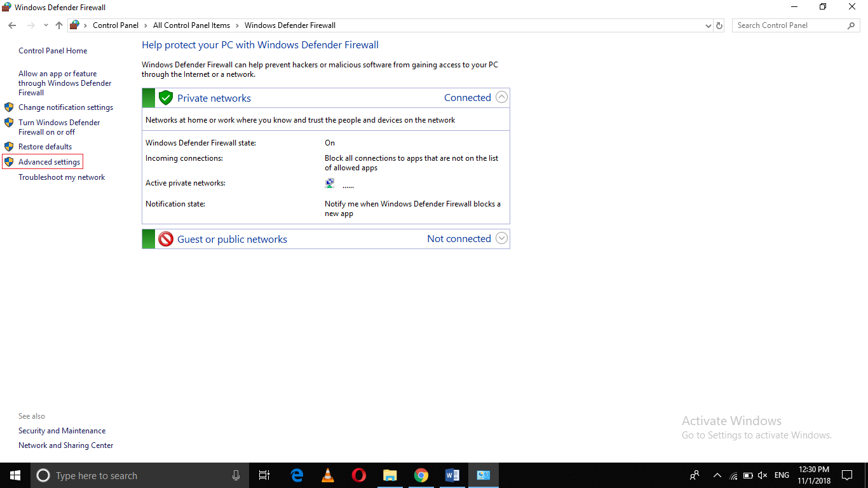The width and height of the screenshot is (868, 488).
Task: Click the Turn Firewall on or off shield icon
Action: (x=9, y=123)
